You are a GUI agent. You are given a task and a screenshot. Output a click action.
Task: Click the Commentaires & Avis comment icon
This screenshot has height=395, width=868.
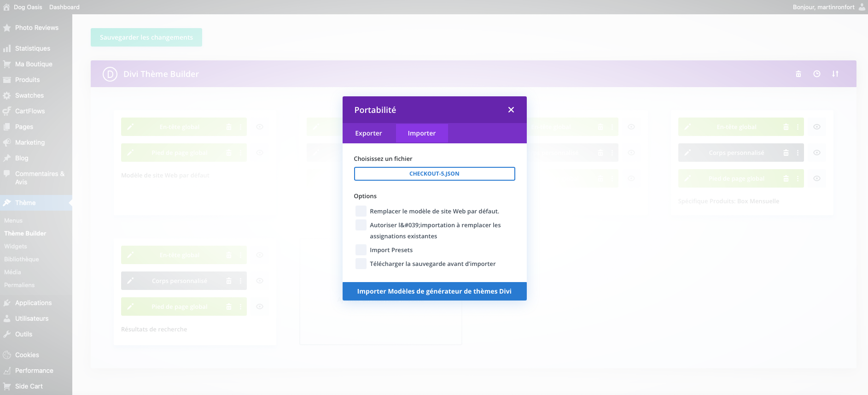[7, 174]
